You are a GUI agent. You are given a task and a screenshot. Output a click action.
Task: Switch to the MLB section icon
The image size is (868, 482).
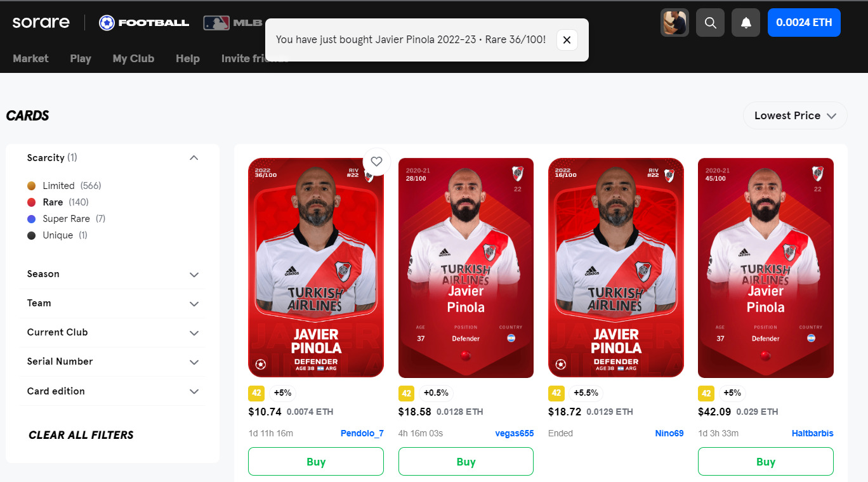233,23
